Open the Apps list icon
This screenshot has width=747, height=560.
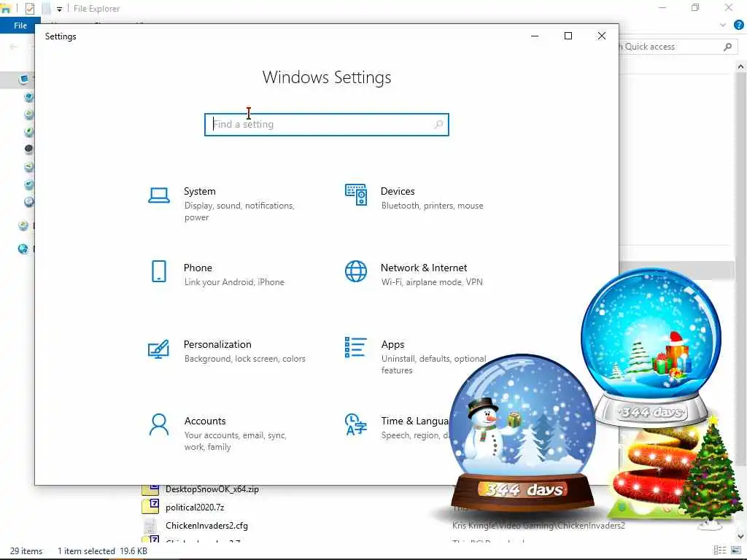click(x=356, y=348)
